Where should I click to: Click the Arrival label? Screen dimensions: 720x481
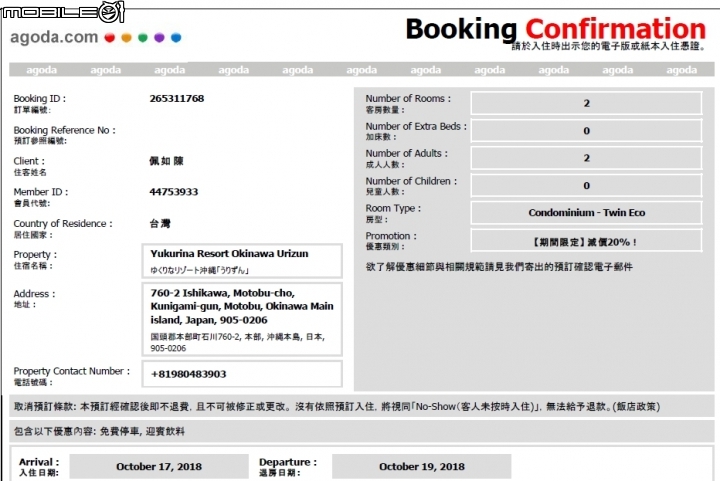pos(39,462)
